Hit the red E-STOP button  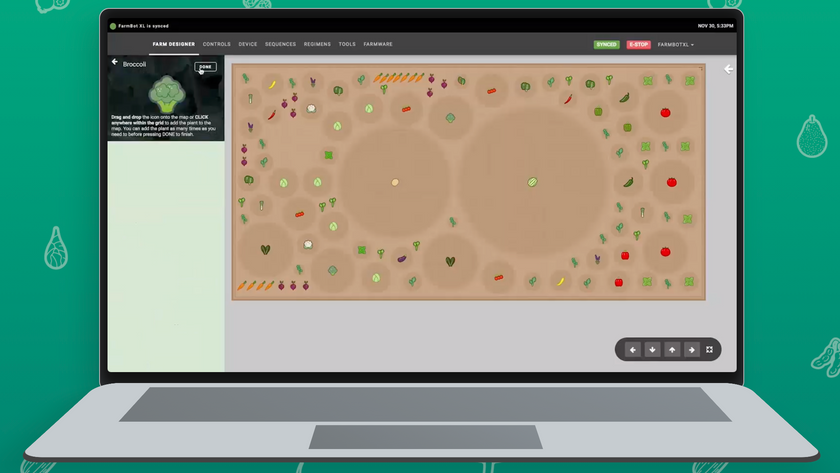click(637, 45)
